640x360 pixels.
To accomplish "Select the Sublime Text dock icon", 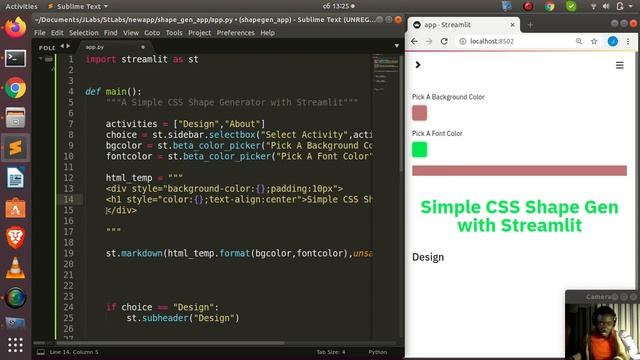I will [16, 148].
